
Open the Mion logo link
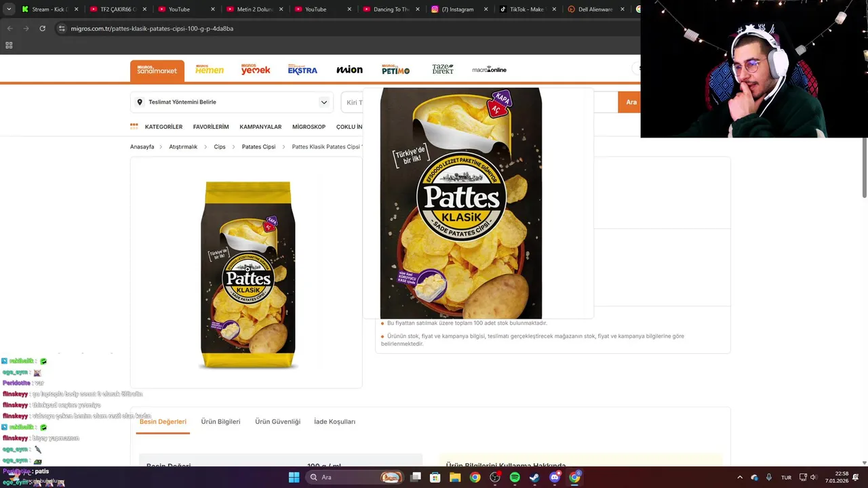click(x=349, y=70)
